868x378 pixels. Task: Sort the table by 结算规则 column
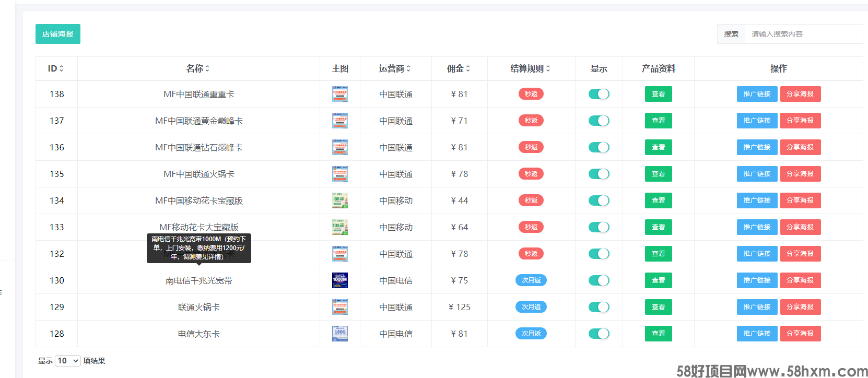coord(530,68)
